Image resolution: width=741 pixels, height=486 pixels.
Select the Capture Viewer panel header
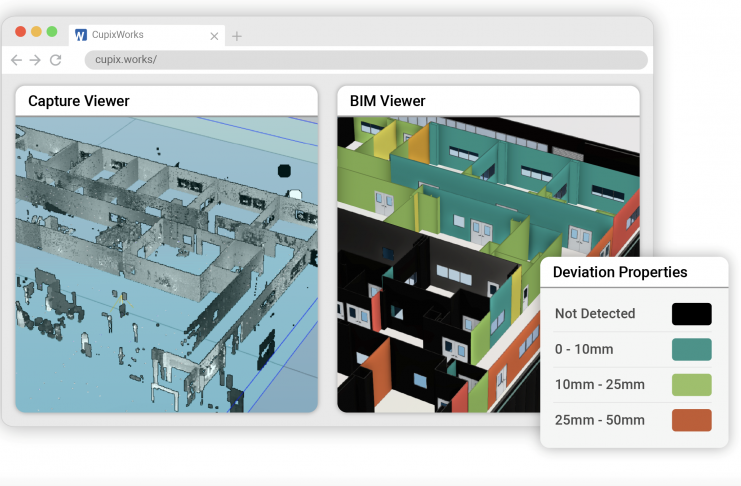click(x=166, y=101)
